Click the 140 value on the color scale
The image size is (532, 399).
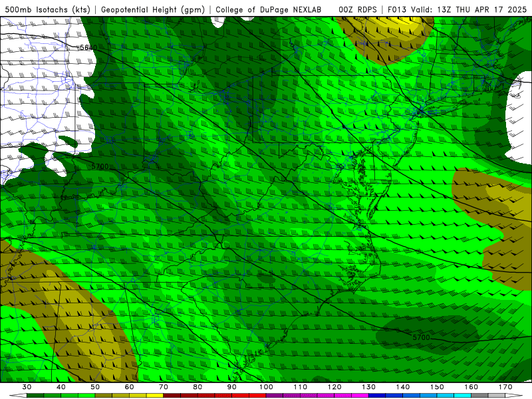pos(403,387)
